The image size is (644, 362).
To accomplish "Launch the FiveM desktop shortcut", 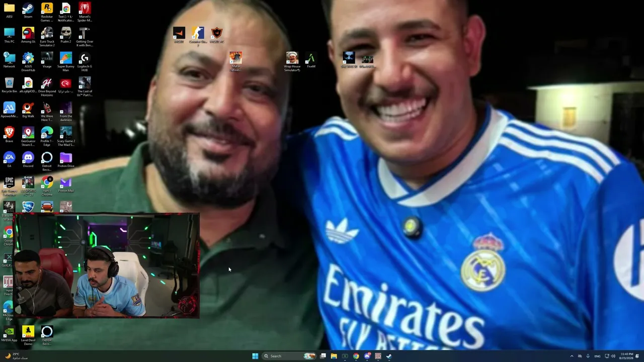I will tap(311, 60).
